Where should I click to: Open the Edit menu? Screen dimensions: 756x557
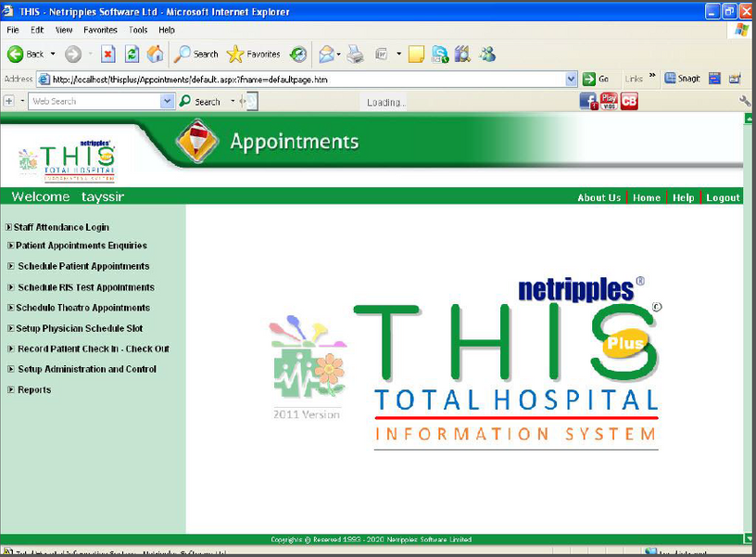tap(37, 30)
